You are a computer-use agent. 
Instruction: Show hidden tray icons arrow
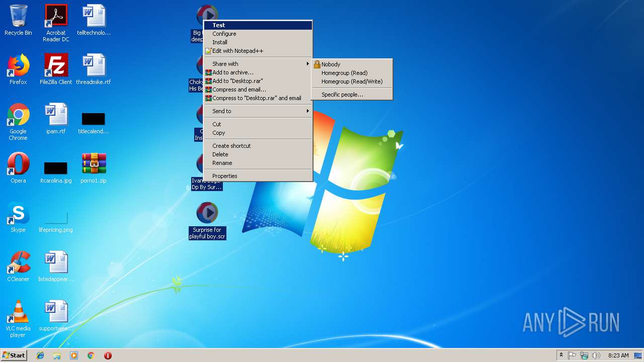[x=561, y=355]
